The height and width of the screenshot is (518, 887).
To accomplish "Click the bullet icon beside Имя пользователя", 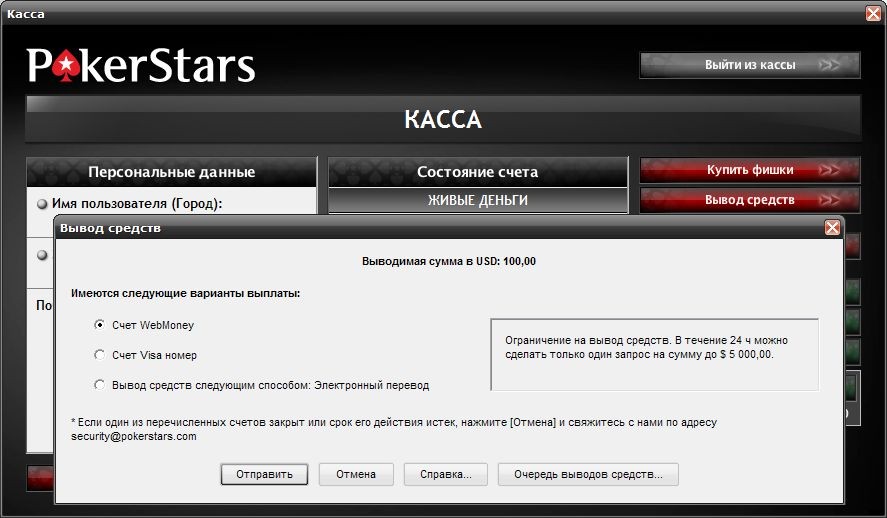I will tap(42, 204).
